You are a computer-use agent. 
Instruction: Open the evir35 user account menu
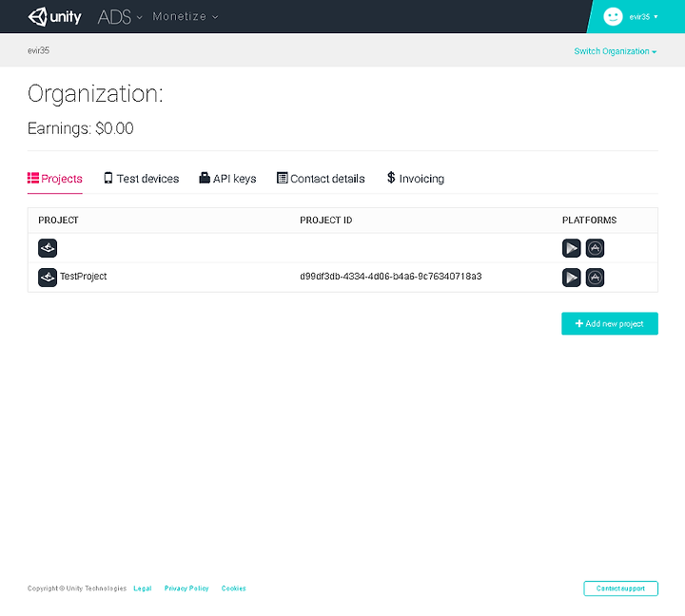(x=643, y=17)
